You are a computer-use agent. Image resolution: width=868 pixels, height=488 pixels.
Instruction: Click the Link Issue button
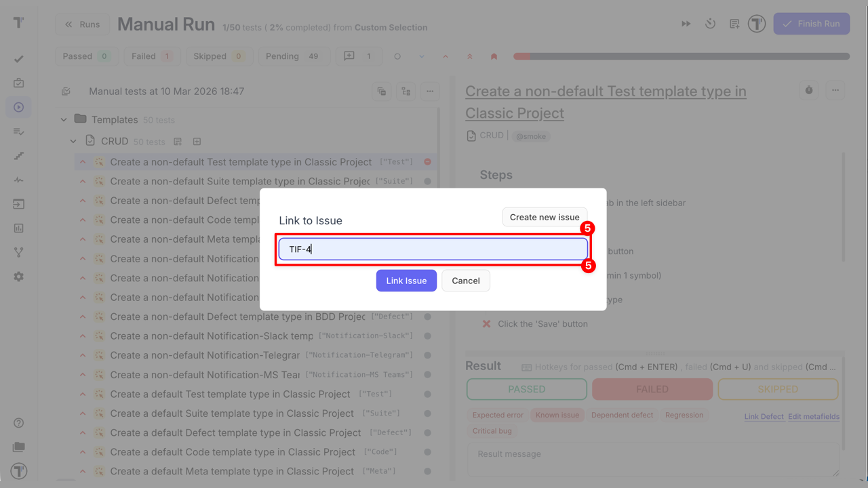click(x=406, y=280)
